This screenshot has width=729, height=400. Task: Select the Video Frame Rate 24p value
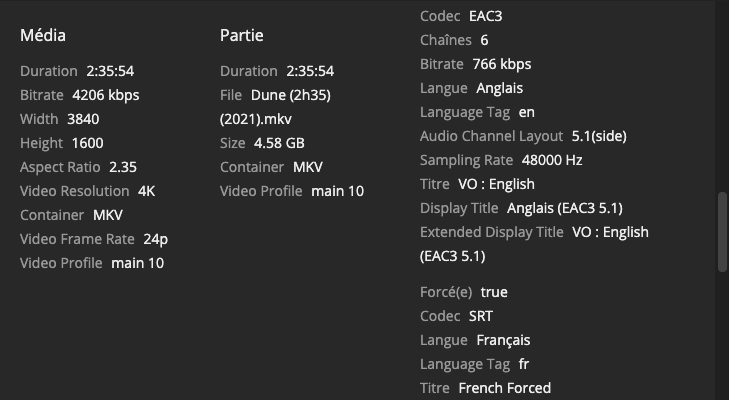tap(155, 239)
